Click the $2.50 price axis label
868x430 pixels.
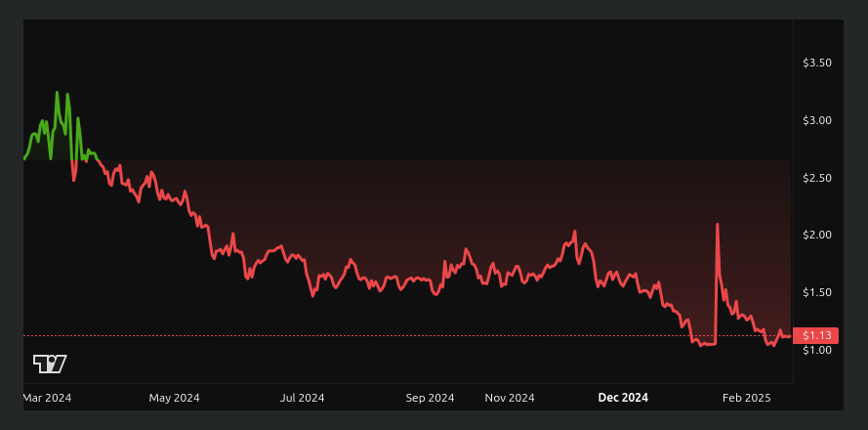(x=817, y=178)
